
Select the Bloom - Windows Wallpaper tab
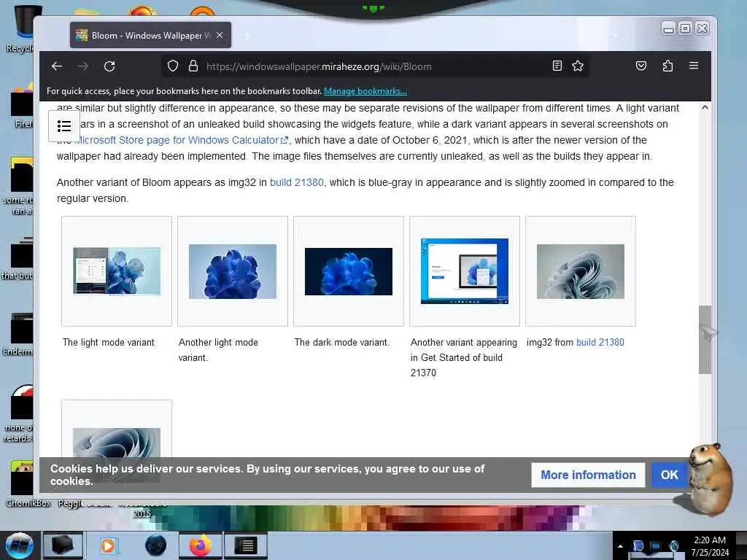150,35
